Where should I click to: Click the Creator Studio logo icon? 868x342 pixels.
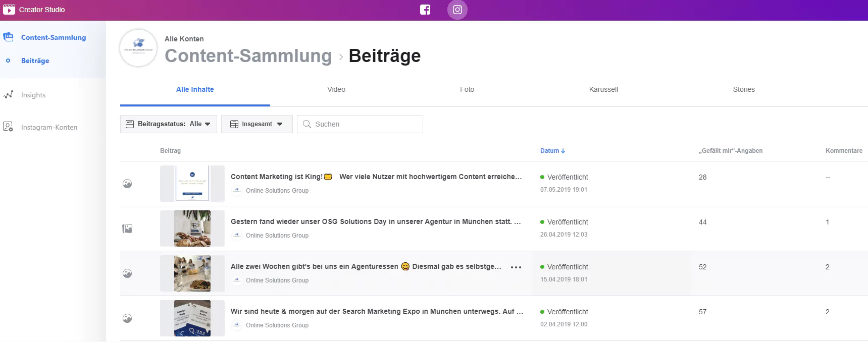pyautogui.click(x=9, y=10)
